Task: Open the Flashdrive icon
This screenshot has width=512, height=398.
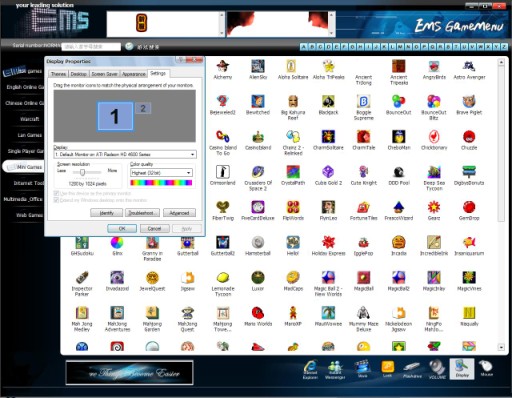Action: coord(412,369)
